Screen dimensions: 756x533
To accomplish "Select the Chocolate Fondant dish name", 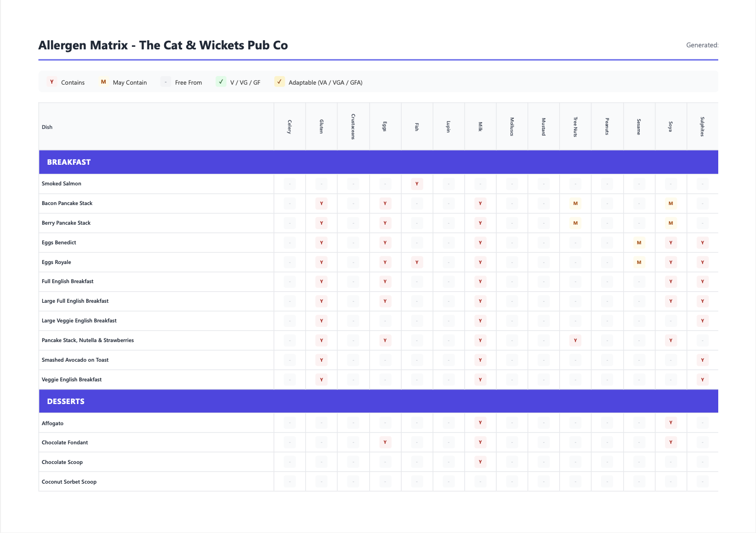I will [x=64, y=443].
